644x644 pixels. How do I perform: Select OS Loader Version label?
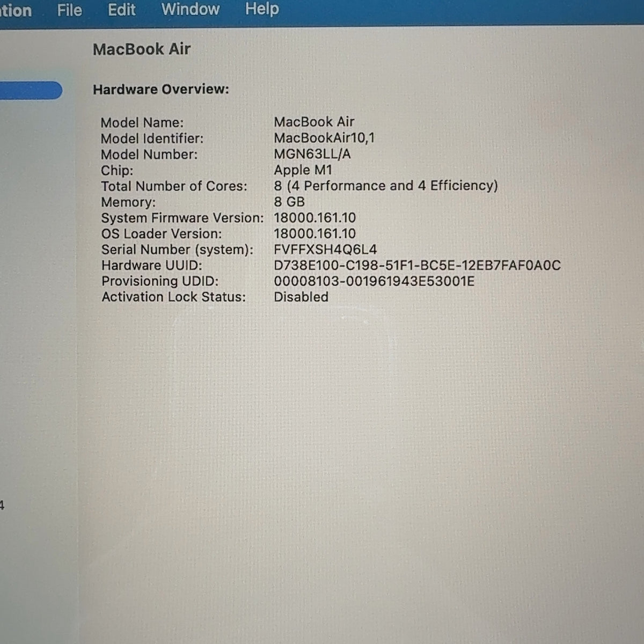[x=162, y=234]
